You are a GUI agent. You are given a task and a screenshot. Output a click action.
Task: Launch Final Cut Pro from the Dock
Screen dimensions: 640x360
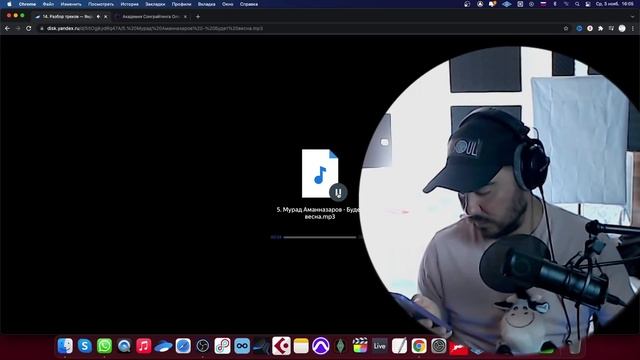[360, 346]
